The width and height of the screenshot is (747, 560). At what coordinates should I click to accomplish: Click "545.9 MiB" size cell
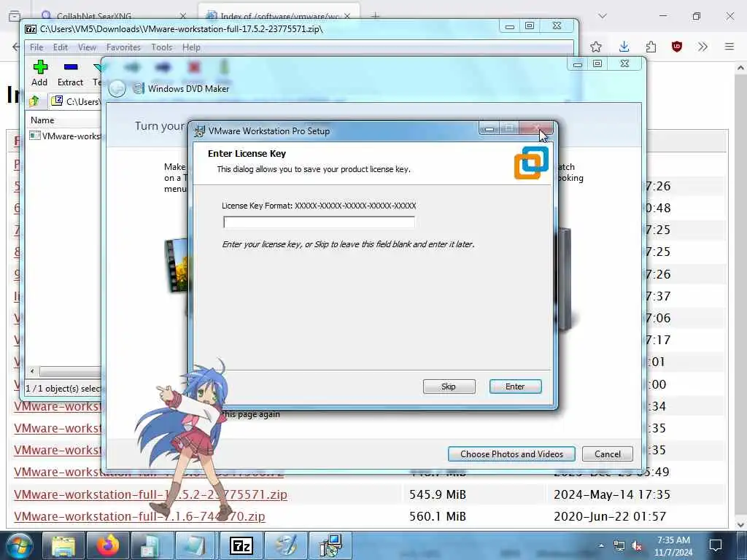[438, 494]
